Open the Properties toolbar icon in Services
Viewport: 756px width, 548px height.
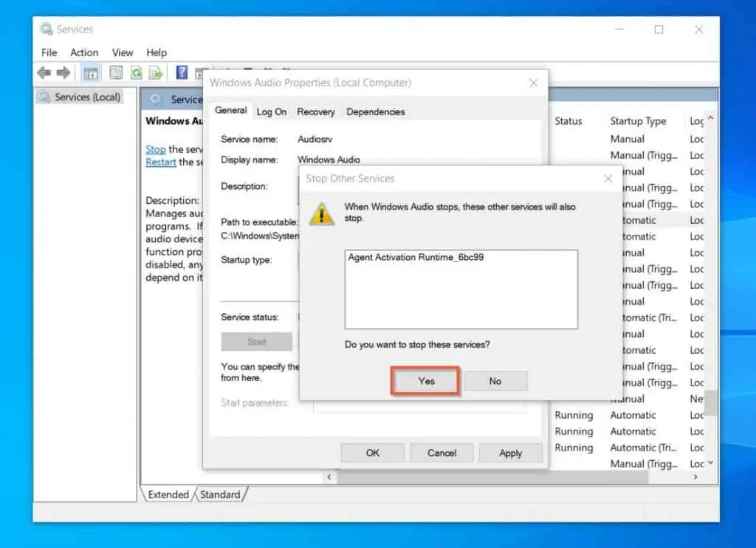(x=116, y=72)
